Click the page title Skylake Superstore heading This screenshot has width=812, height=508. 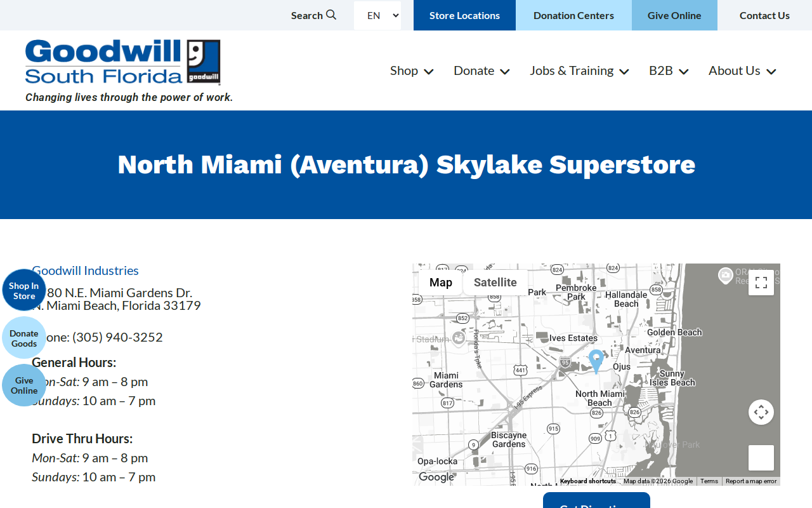pyautogui.click(x=406, y=164)
